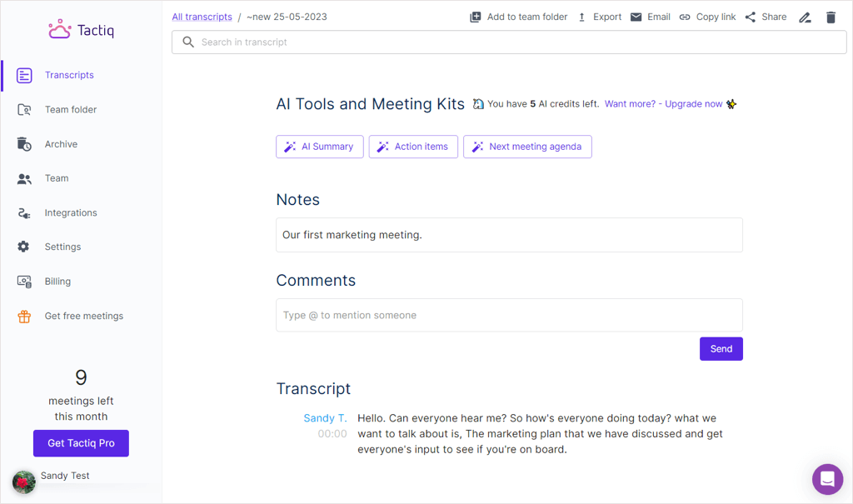Click the AI credits lightning icon
Image resolution: width=853 pixels, height=504 pixels.
click(477, 103)
